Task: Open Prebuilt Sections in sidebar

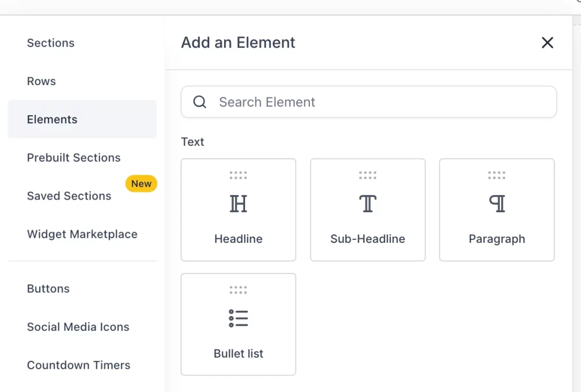Action: pyautogui.click(x=74, y=158)
